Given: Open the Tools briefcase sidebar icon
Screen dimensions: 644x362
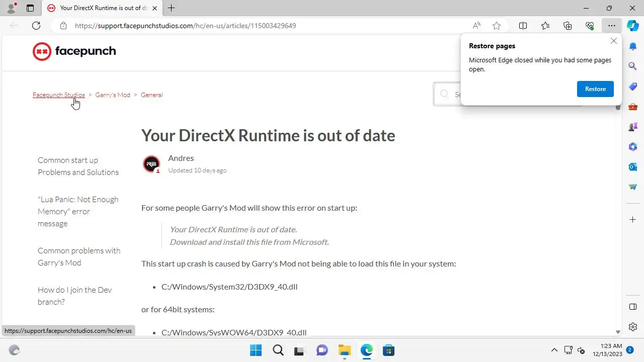Looking at the screenshot, I should point(633,107).
